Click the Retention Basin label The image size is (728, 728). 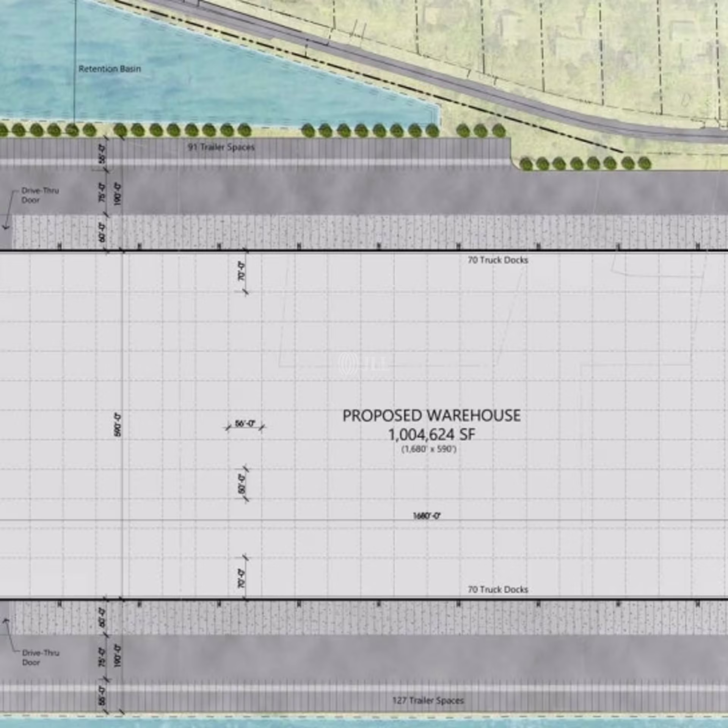click(x=110, y=69)
